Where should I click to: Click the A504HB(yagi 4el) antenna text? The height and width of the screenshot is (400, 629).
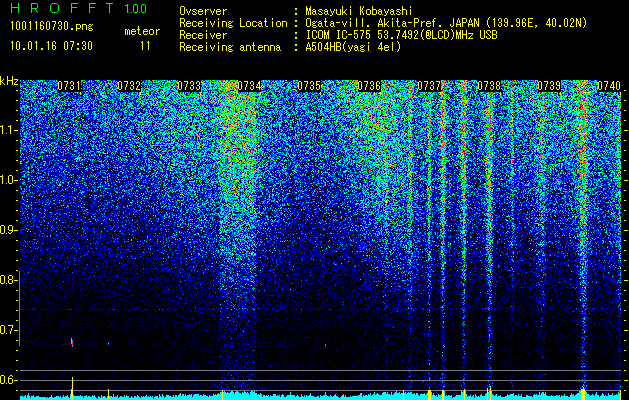tap(353, 47)
